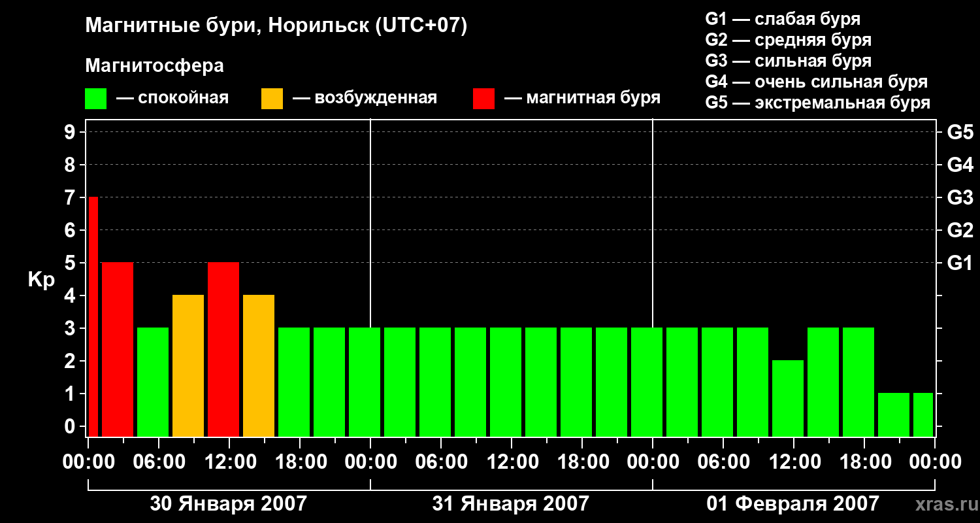Screen dimensions: 980x523
Task: Click the red Kp 5 bar between two orange bars
Action: pos(223,349)
